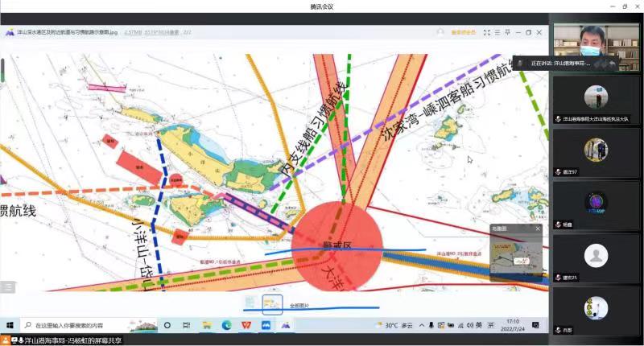Click the image viewer taskbar icon
The height and width of the screenshot is (346, 644).
click(x=285, y=325)
